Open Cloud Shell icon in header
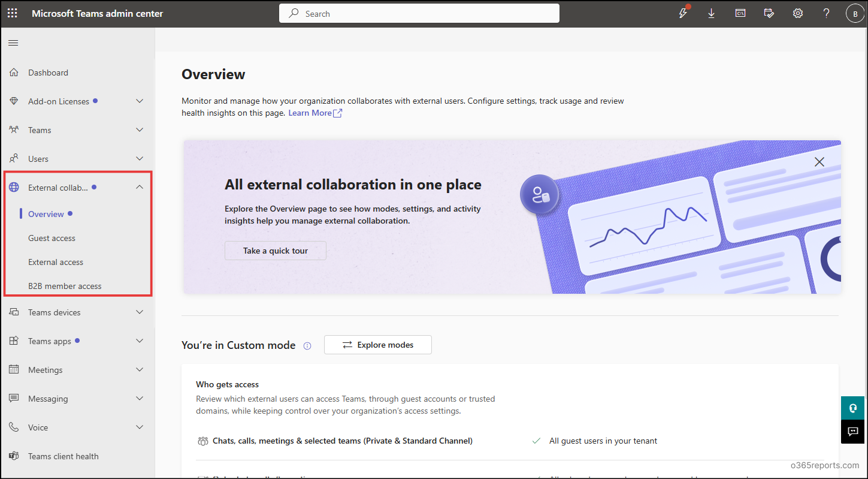This screenshot has width=868, height=479. tap(740, 13)
